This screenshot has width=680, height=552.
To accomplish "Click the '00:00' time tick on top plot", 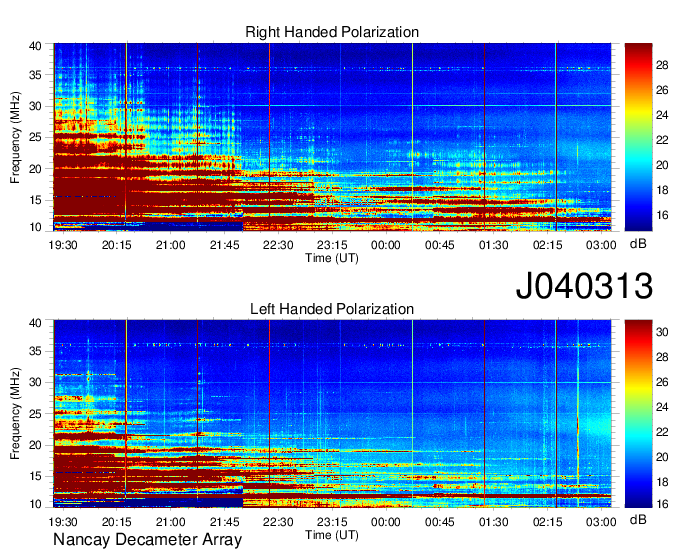I will (x=386, y=245).
